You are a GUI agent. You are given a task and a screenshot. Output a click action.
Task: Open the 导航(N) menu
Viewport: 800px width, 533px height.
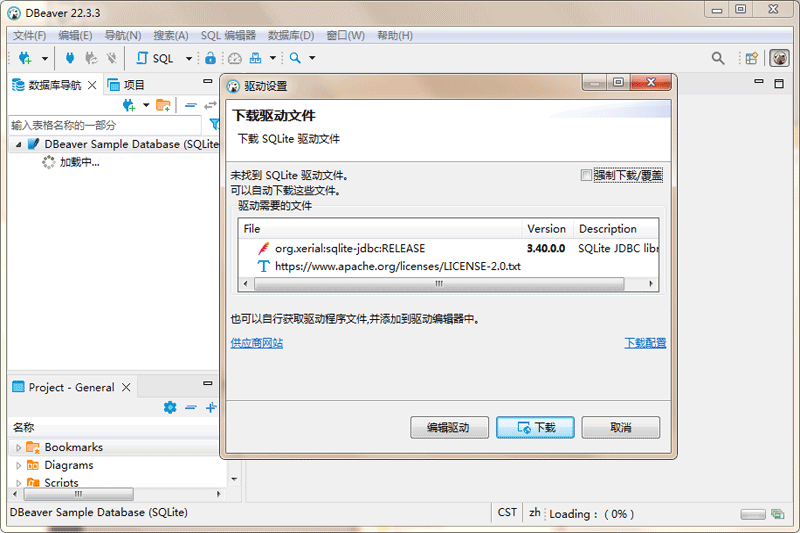(x=122, y=35)
